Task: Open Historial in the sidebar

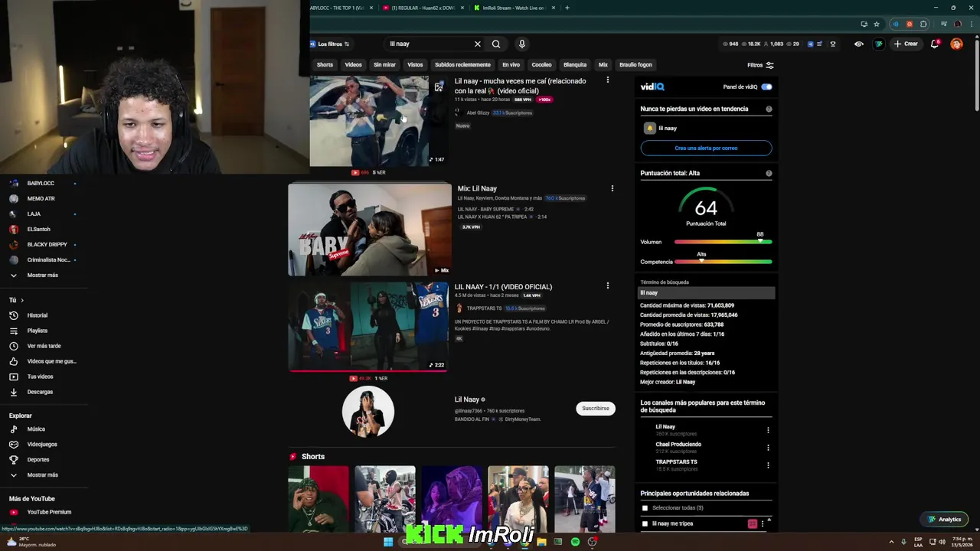Action: 37,315
